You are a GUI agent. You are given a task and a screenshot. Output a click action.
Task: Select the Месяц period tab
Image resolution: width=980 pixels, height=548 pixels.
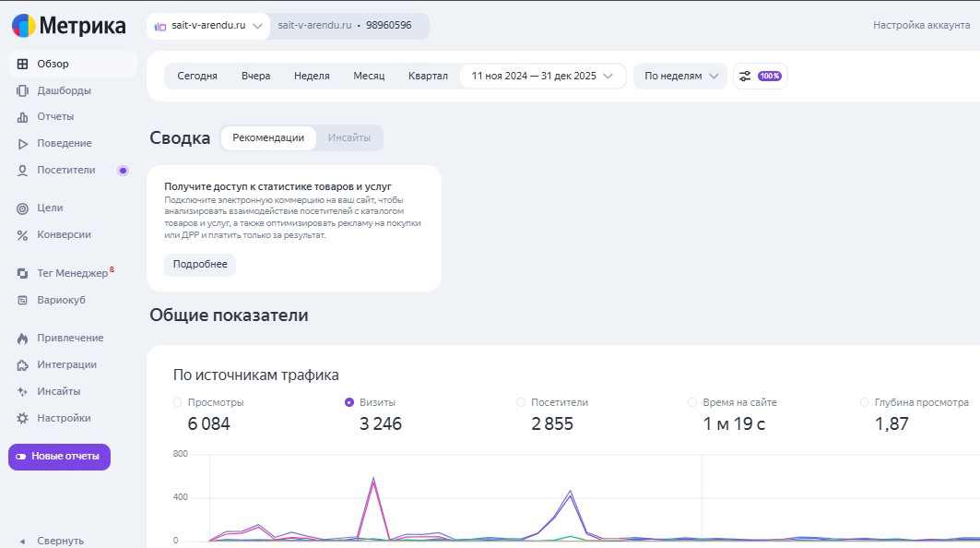pyautogui.click(x=369, y=76)
